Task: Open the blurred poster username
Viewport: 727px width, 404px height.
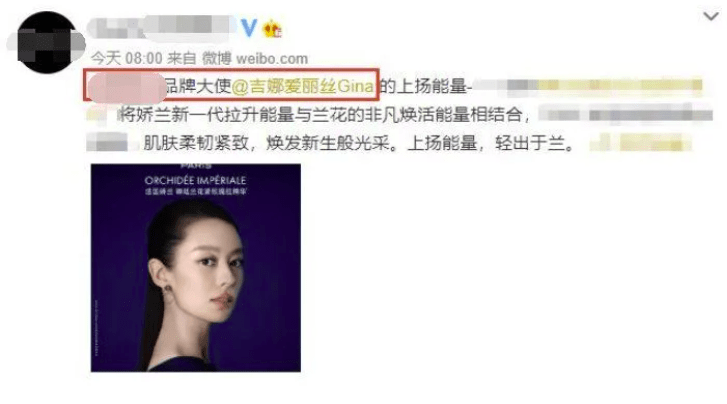Action: point(161,27)
